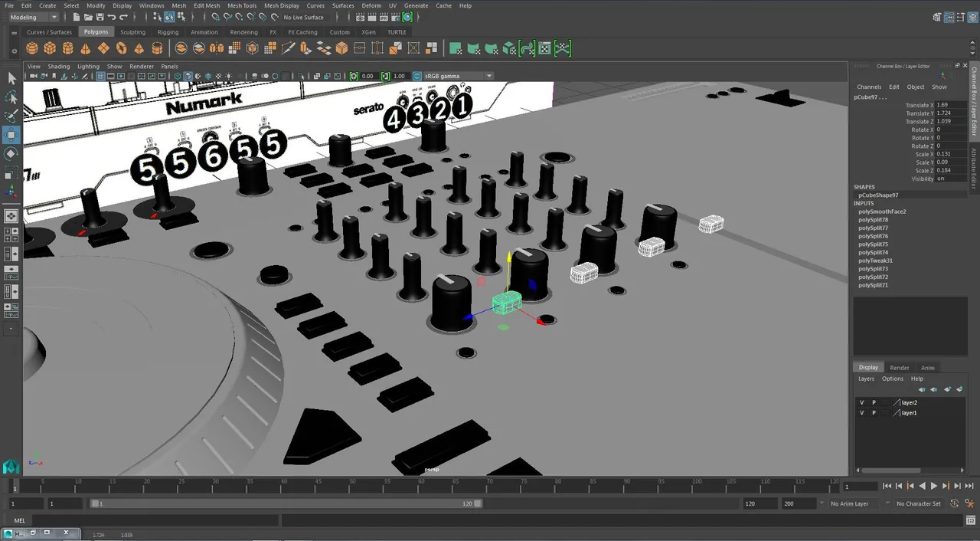Create a polygon sphere from the shelf
This screenshot has height=541, width=980.
click(32, 48)
